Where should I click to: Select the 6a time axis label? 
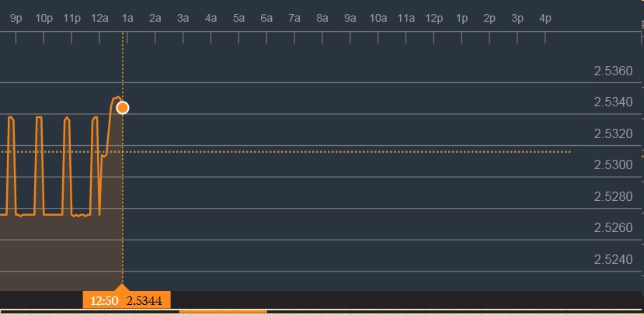click(266, 17)
